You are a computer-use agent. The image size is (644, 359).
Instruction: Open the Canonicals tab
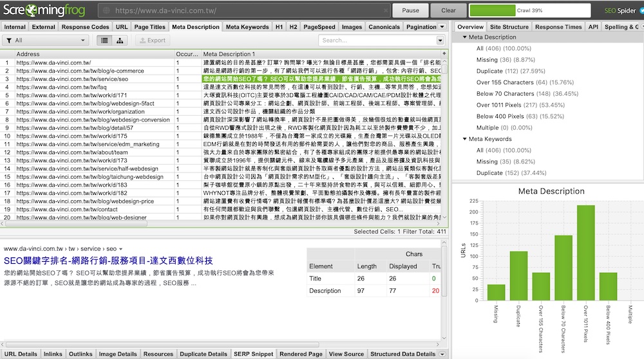point(384,26)
